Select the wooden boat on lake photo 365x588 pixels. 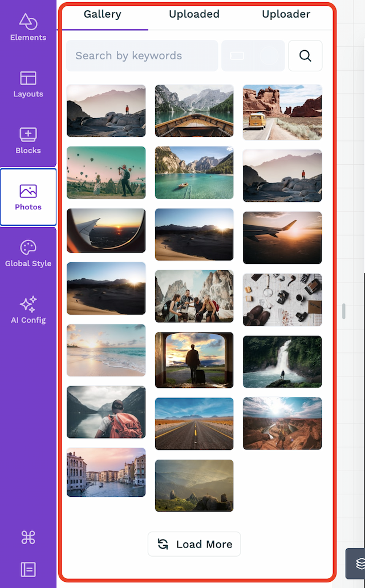[194, 111]
